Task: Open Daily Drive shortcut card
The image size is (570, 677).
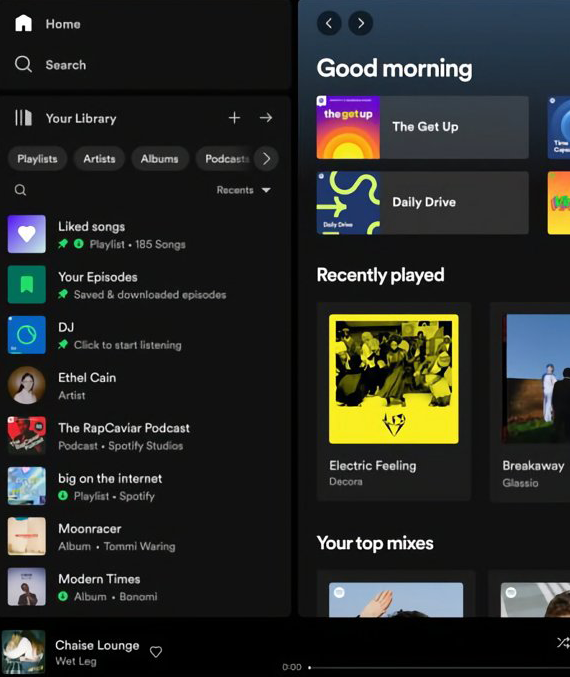Action: 423,203
